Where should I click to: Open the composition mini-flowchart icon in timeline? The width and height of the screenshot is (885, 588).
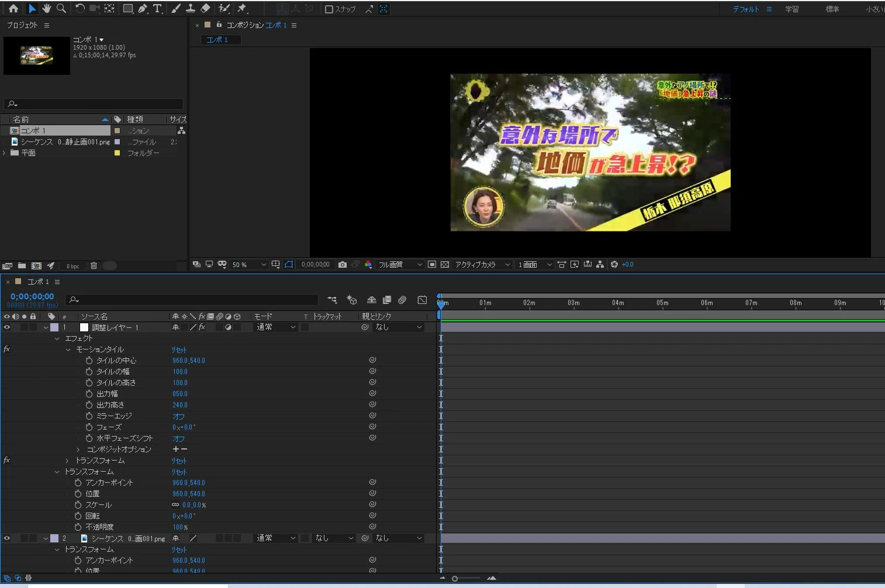[x=332, y=300]
